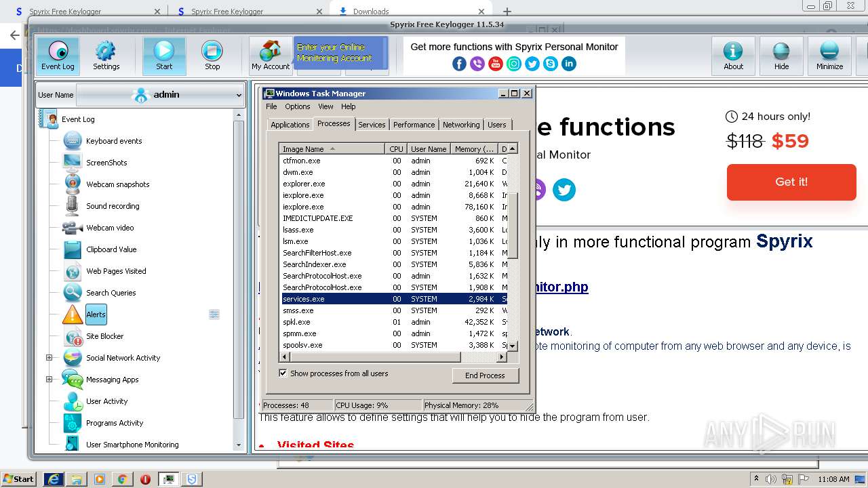868x488 pixels.
Task: Click the Stop monitoring icon
Action: tap(212, 56)
